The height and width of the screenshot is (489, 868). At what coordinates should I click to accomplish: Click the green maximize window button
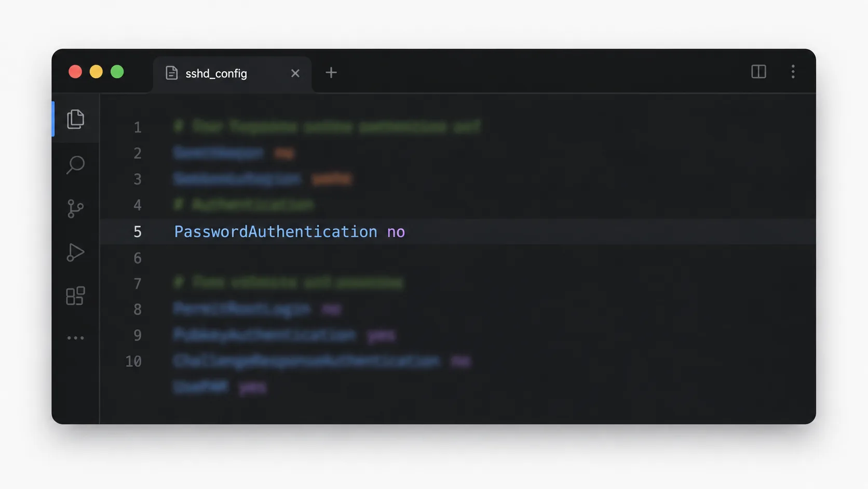[117, 72]
